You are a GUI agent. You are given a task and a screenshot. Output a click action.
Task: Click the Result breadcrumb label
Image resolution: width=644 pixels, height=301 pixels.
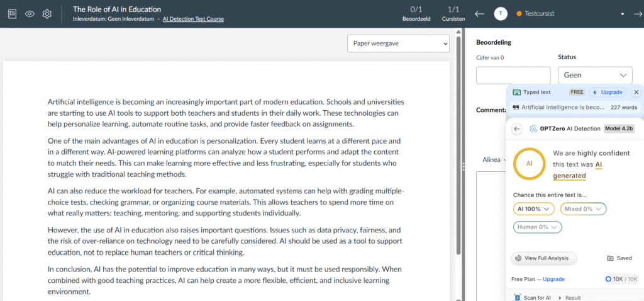click(573, 297)
